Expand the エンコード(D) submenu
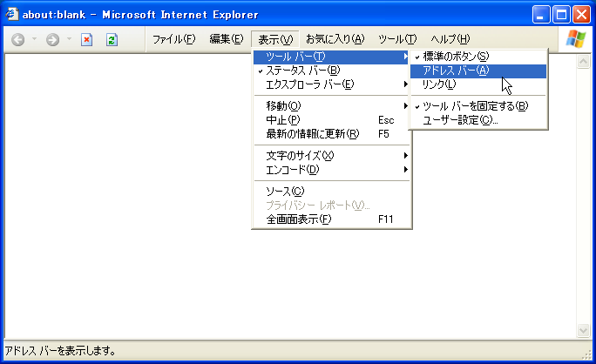The width and height of the screenshot is (596, 364). coord(331,170)
